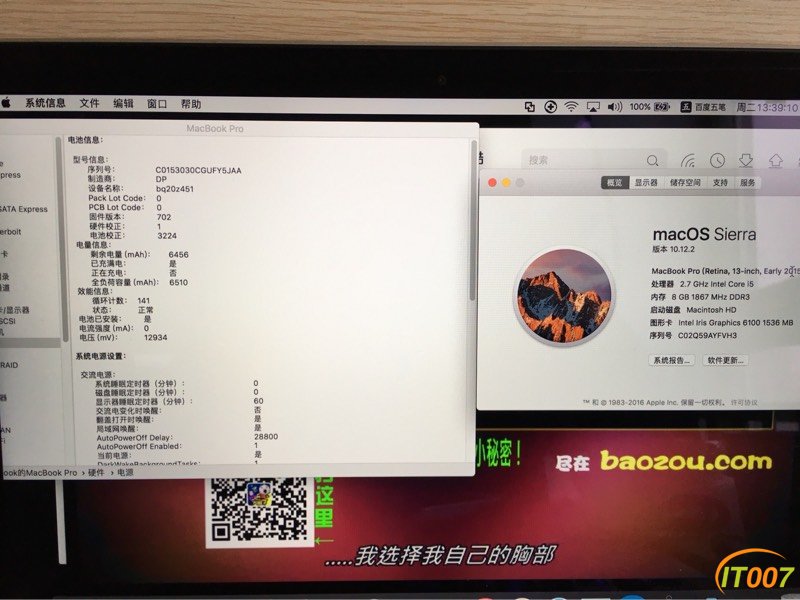Click full charge capacity value 6510
This screenshot has height=600, width=800.
point(179,282)
